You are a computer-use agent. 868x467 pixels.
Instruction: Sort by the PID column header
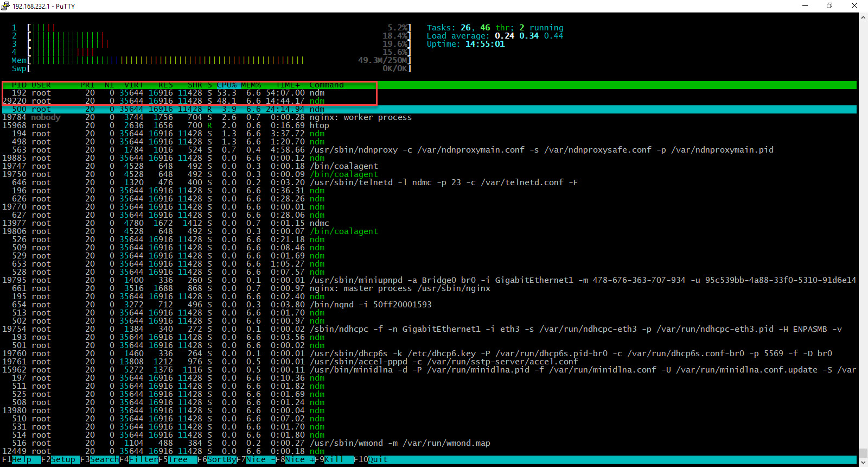pyautogui.click(x=19, y=85)
